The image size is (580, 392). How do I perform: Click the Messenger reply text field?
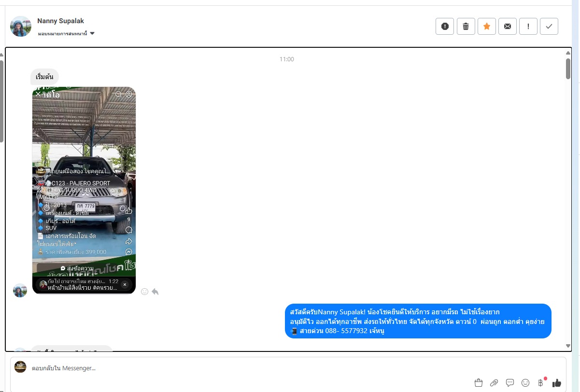click(x=241, y=368)
